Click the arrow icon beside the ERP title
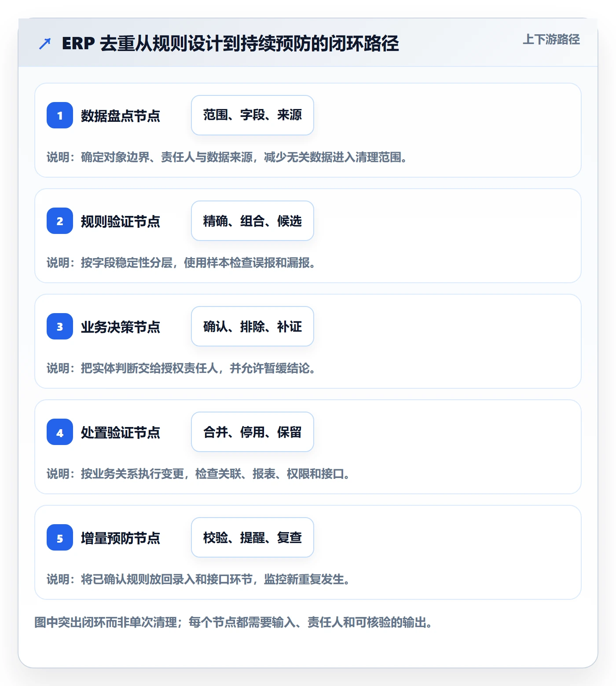Viewport: 616px width, 686px height. [45, 44]
